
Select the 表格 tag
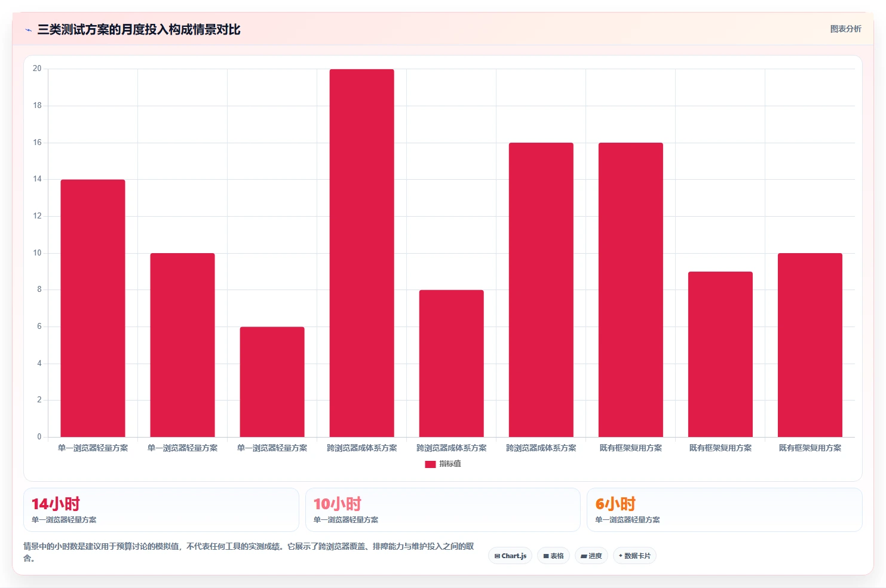553,556
